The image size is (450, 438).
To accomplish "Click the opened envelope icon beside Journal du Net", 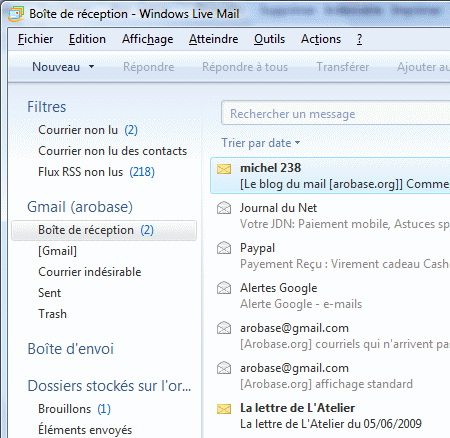I will (224, 208).
